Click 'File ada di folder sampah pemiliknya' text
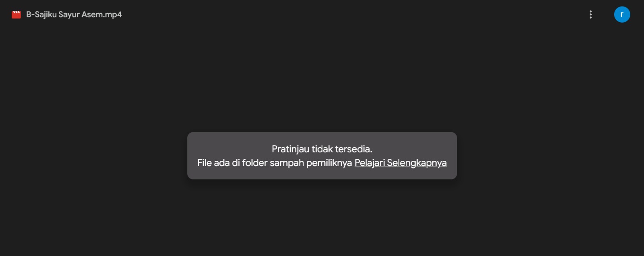Screen dimensions: 644x256 [275, 163]
